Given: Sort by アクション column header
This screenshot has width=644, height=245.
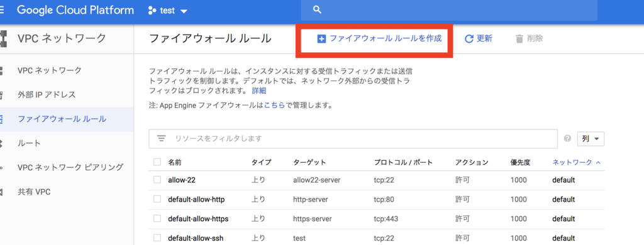Looking at the screenshot, I should pyautogui.click(x=472, y=163).
